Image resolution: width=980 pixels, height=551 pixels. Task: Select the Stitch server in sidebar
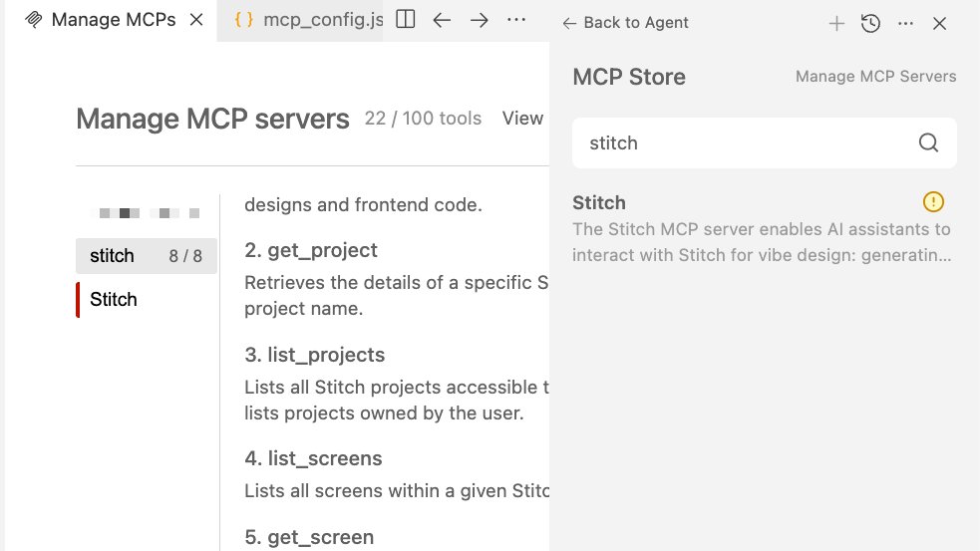(x=147, y=299)
